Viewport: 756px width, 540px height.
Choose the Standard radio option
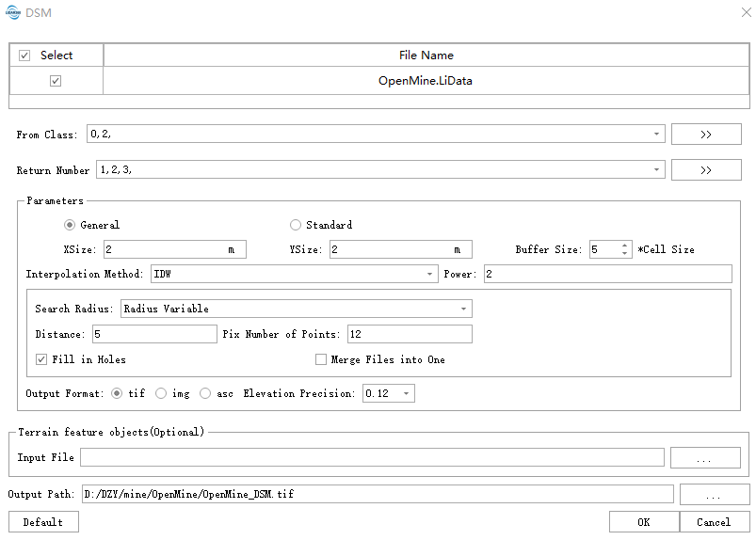[x=296, y=225]
